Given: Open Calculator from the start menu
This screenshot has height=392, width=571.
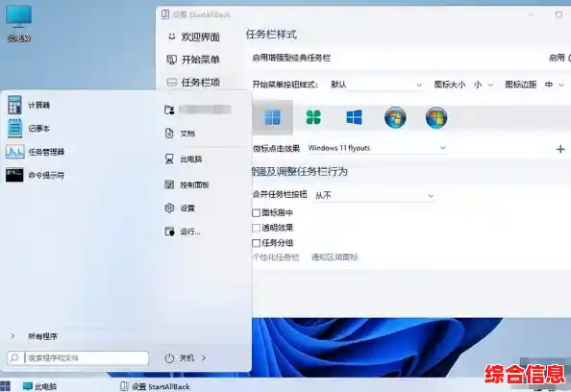Looking at the screenshot, I should pyautogui.click(x=29, y=105).
